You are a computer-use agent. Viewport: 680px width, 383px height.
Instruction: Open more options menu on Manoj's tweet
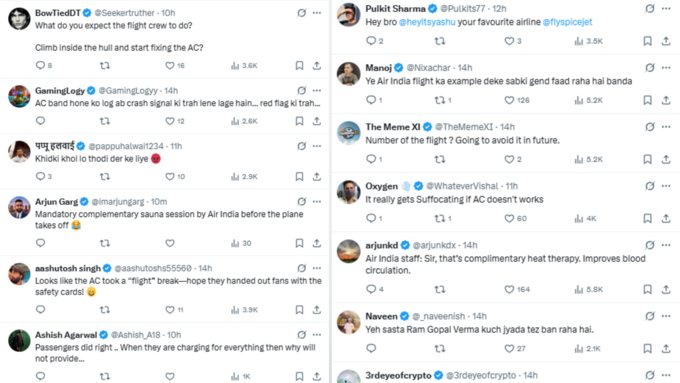pos(666,68)
